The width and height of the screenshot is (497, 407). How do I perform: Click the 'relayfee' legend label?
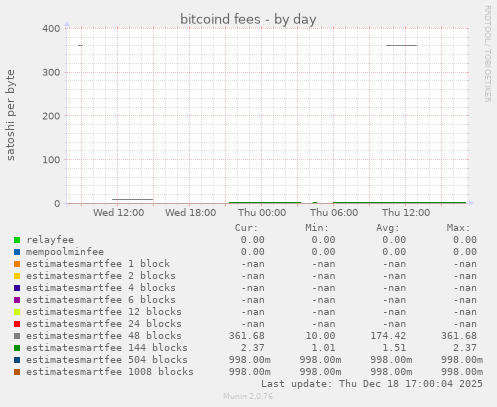click(50, 240)
